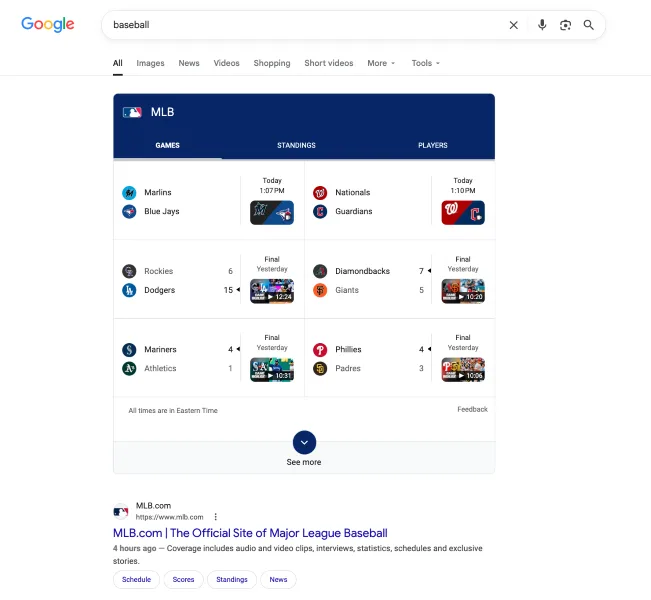Viewport: 651px width, 600px height.
Task: Open three-dot menu beside mlb.com URL
Action: coord(215,517)
